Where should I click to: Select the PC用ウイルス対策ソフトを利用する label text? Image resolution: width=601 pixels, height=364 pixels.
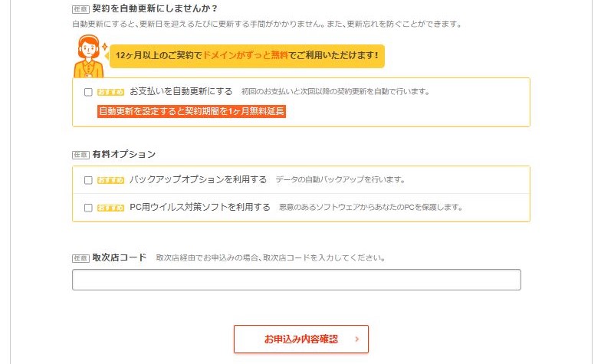coord(199,207)
